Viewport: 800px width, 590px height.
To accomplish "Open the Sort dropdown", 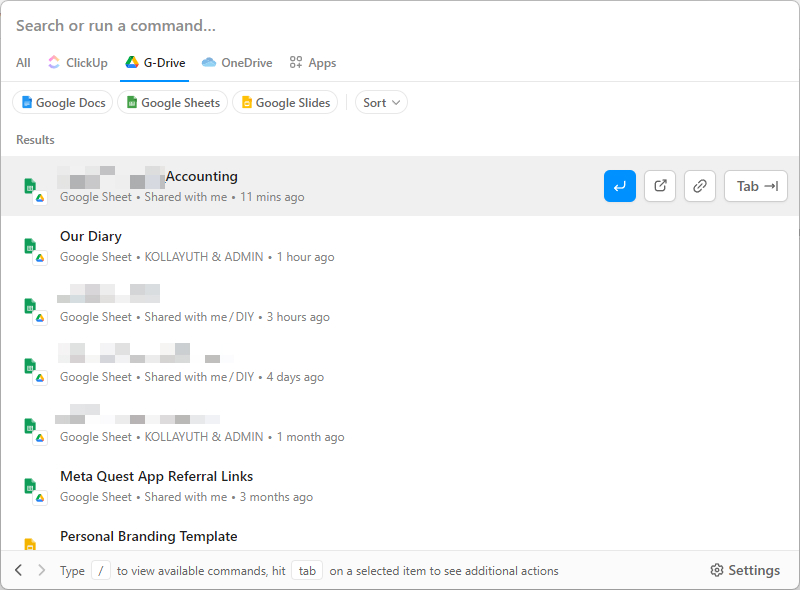I will click(x=381, y=103).
